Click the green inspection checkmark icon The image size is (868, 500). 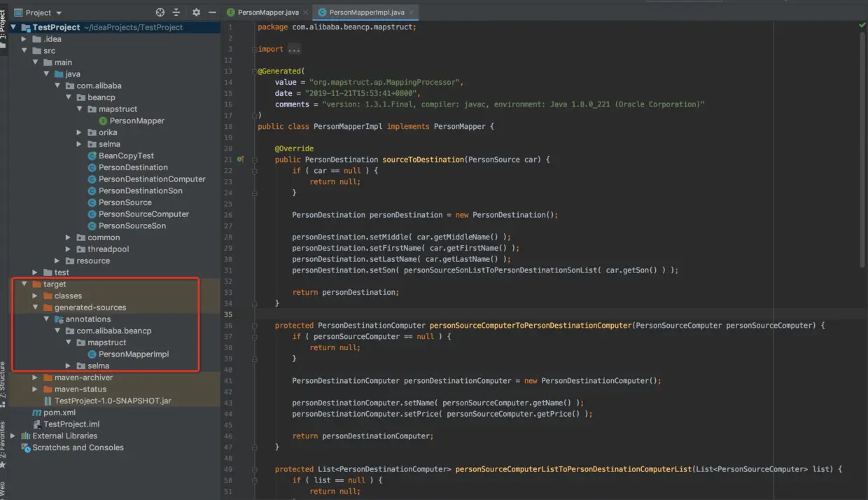pyautogui.click(x=862, y=25)
